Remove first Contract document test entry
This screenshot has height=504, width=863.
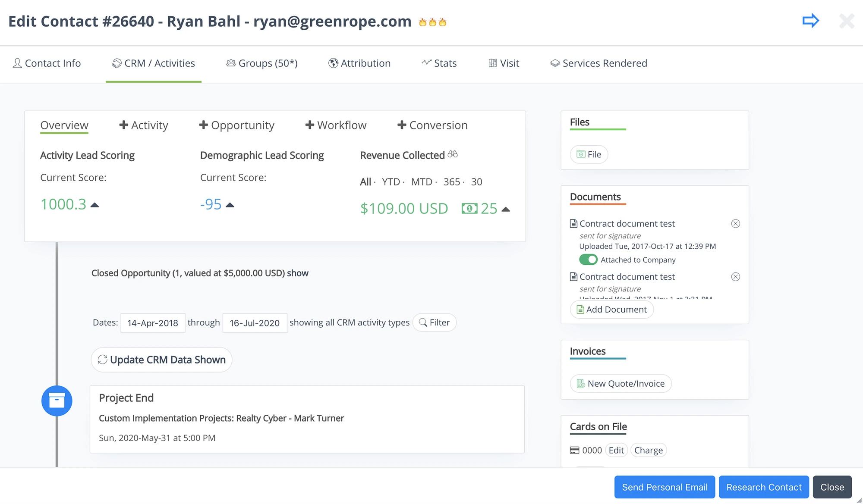click(x=736, y=223)
